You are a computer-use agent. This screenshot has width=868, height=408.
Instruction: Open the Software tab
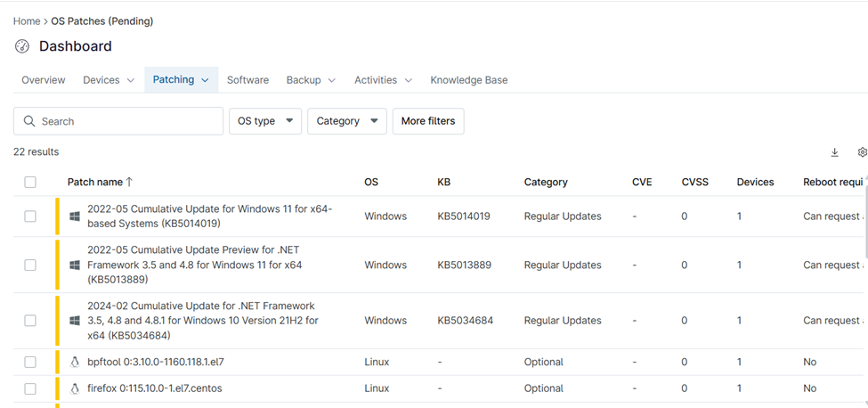tap(248, 79)
